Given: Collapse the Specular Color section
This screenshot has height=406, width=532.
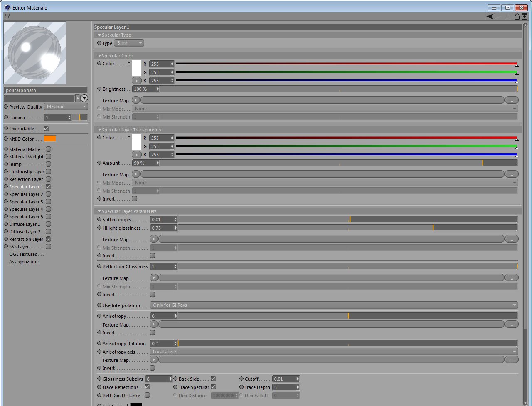Looking at the screenshot, I should pyautogui.click(x=100, y=56).
